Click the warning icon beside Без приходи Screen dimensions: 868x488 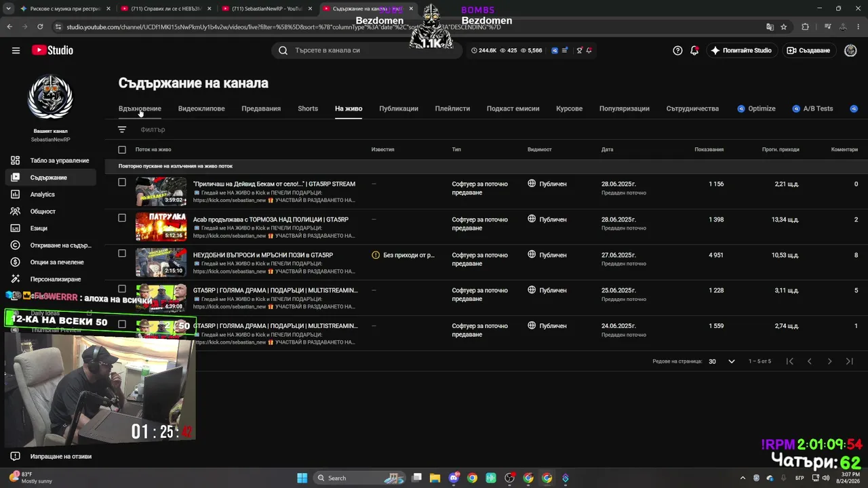coord(376,256)
